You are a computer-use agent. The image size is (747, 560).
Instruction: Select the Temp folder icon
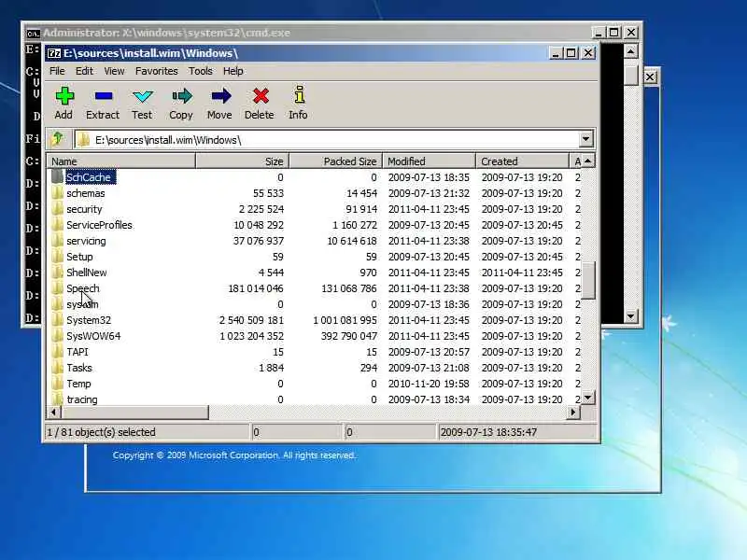coord(57,384)
